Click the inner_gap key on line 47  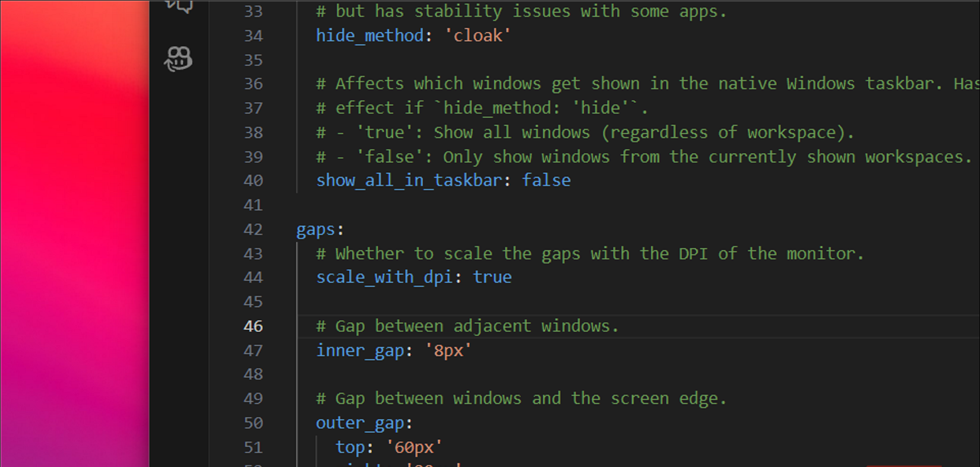(x=360, y=350)
